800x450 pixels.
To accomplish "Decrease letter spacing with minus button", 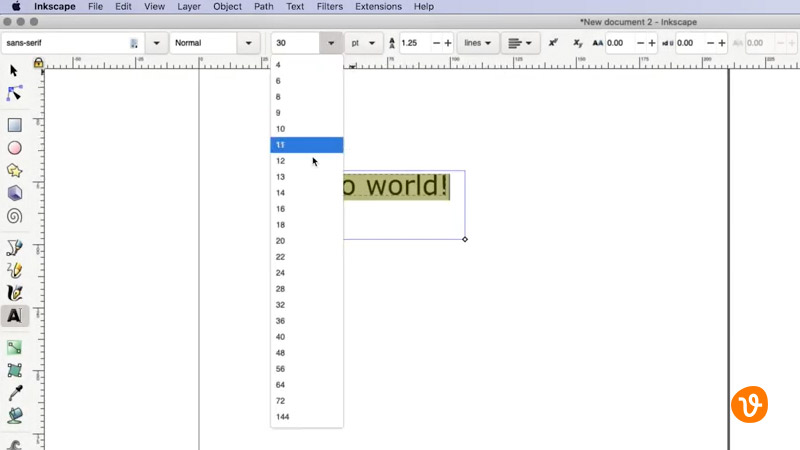I will click(x=640, y=43).
